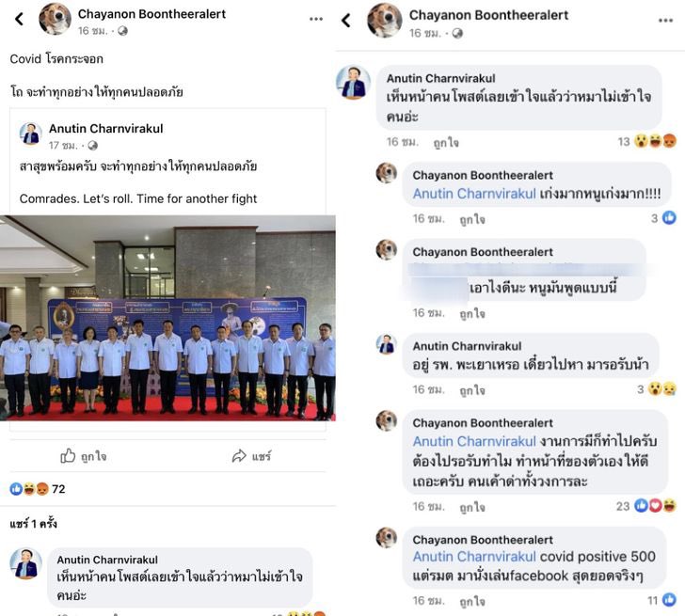The height and width of the screenshot is (616, 685).
Task: Open the Chayanon Boontheeralert name in the left header
Action: [x=151, y=14]
